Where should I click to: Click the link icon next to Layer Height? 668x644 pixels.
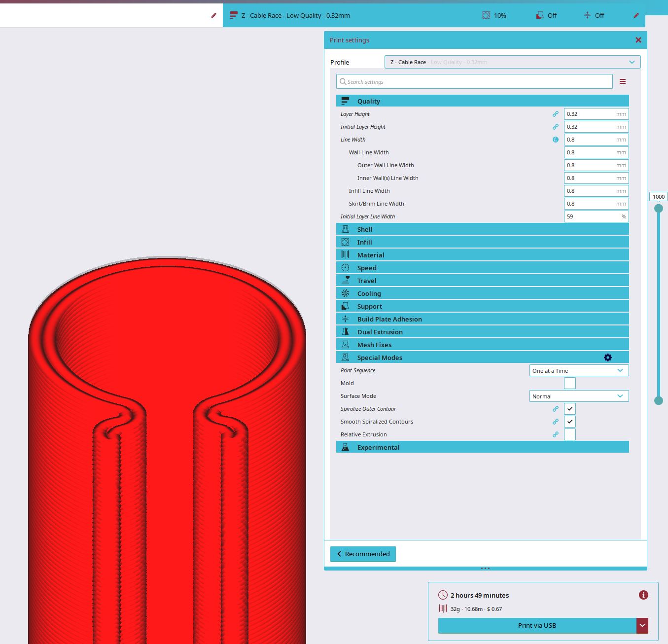click(556, 114)
